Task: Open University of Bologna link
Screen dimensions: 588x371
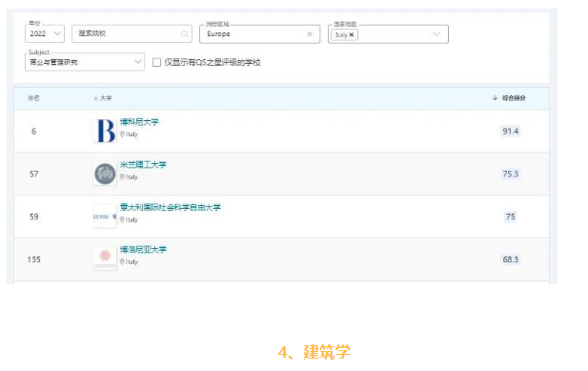Action: (143, 250)
